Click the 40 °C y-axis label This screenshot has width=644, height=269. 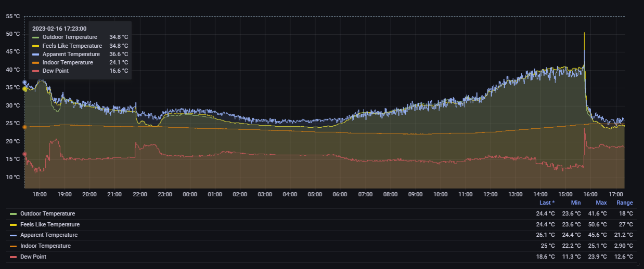[13, 70]
